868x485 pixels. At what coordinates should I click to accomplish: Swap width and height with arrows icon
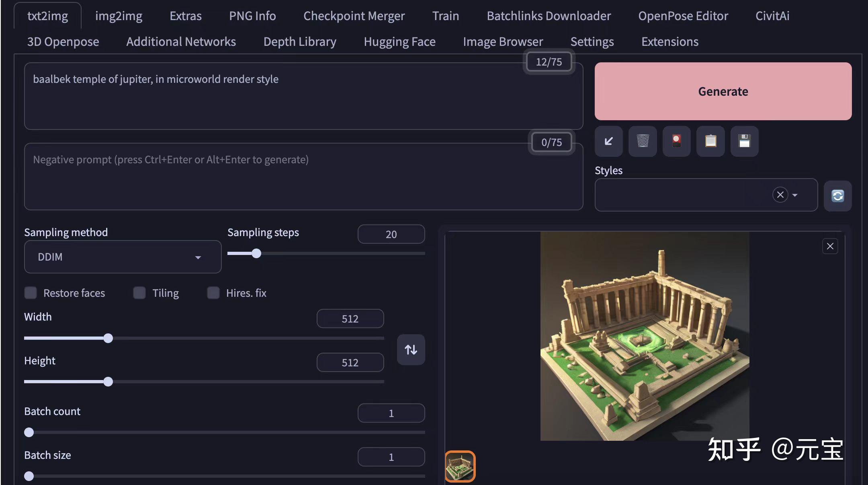tap(411, 349)
